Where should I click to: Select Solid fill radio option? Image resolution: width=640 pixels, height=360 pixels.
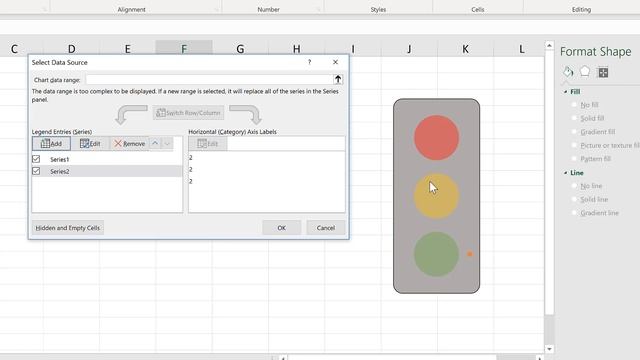pos(574,118)
